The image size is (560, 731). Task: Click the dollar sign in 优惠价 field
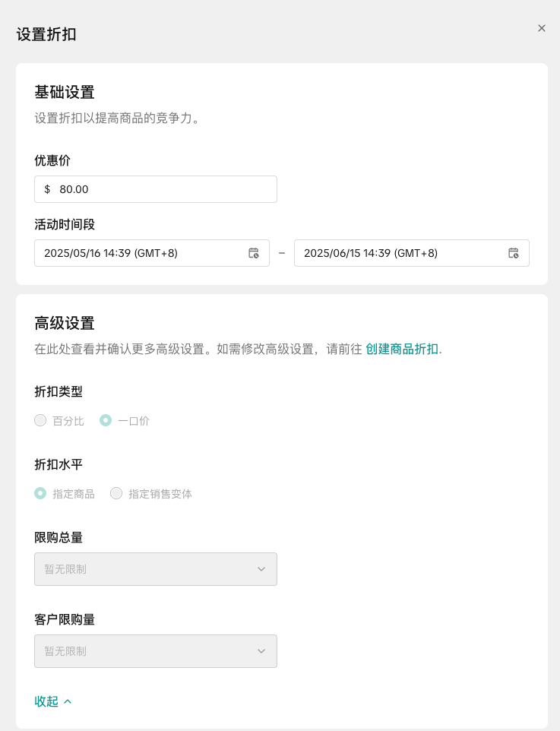[x=47, y=189]
